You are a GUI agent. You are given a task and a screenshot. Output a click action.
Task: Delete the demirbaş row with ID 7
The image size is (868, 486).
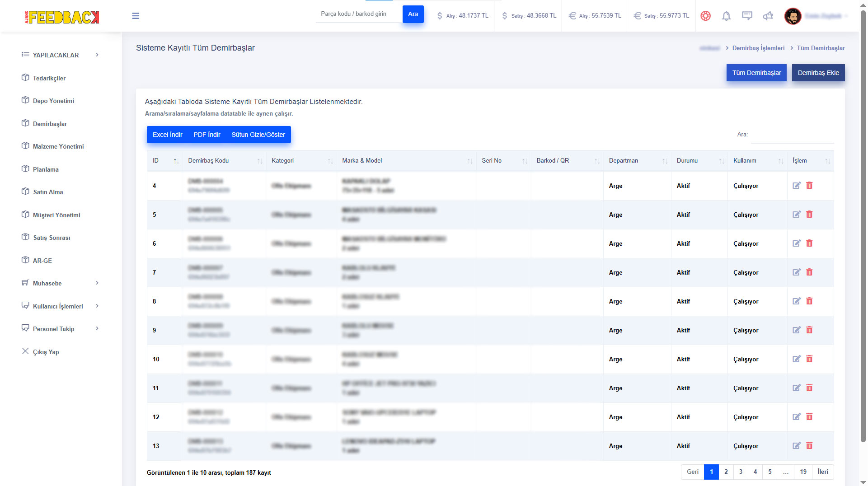809,272
